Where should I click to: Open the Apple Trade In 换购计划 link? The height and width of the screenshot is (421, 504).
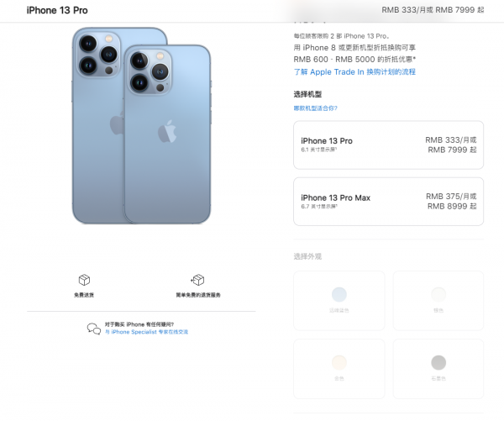click(x=354, y=72)
